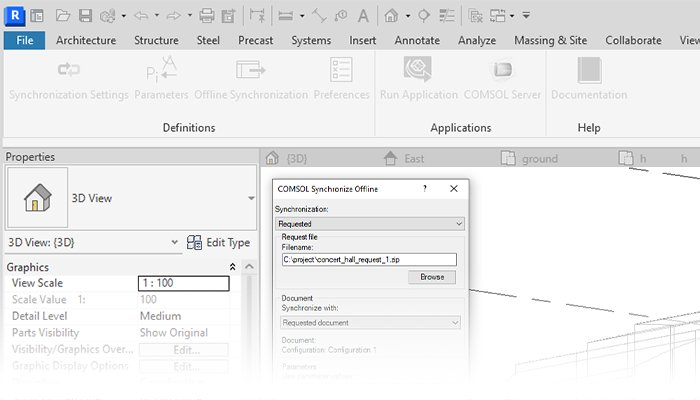This screenshot has width=700, height=400.
Task: Print the document with the printer icon
Action: click(x=207, y=16)
